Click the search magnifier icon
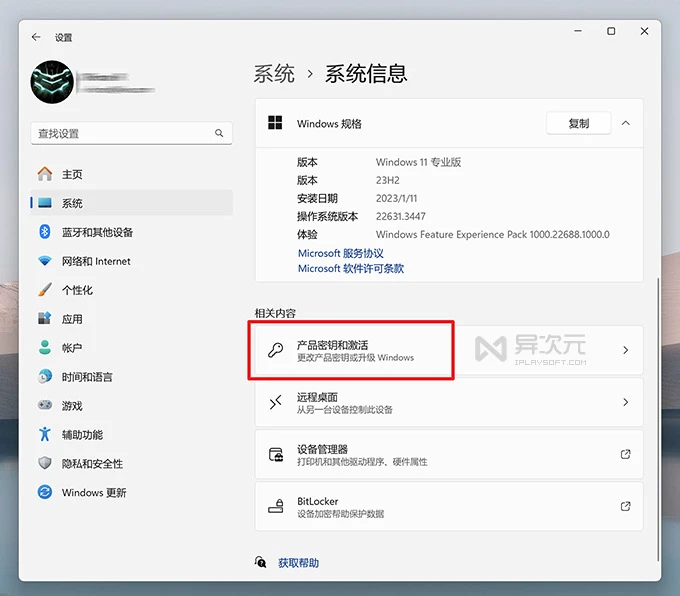Viewport: 680px width, 596px height. (219, 133)
